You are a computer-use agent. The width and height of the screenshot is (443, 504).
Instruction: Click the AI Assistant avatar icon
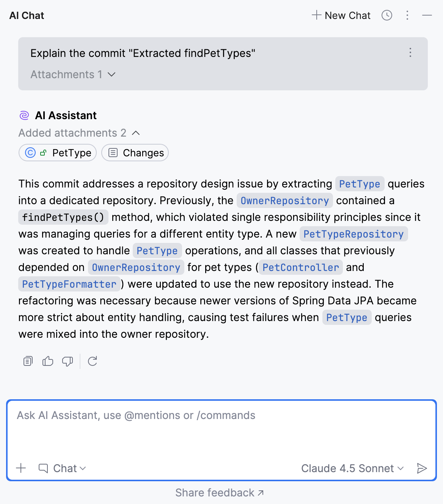point(24,115)
